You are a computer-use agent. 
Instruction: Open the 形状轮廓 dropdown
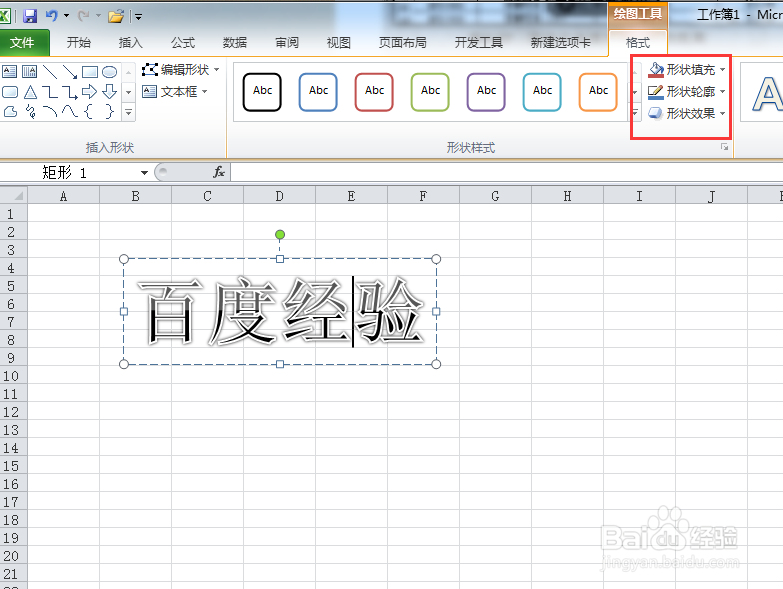click(x=687, y=91)
